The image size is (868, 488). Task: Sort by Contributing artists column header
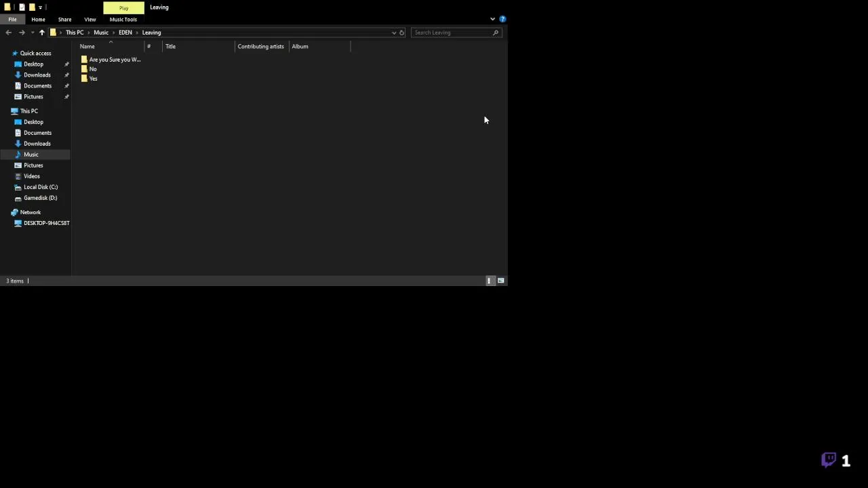tap(262, 46)
